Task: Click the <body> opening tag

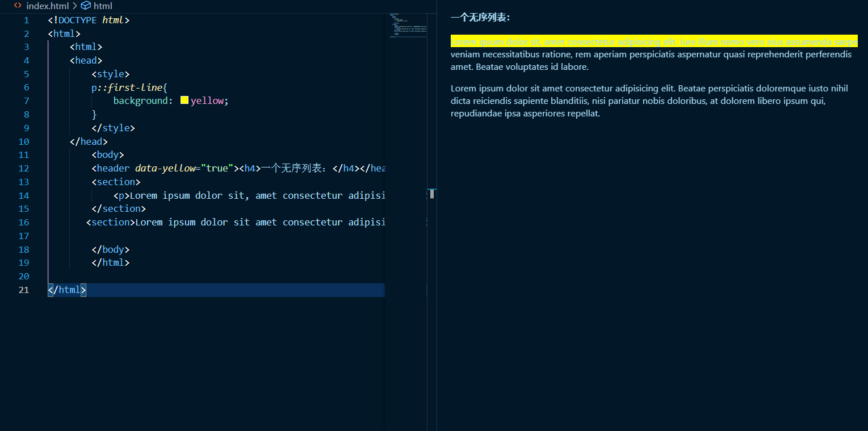Action: pyautogui.click(x=108, y=155)
